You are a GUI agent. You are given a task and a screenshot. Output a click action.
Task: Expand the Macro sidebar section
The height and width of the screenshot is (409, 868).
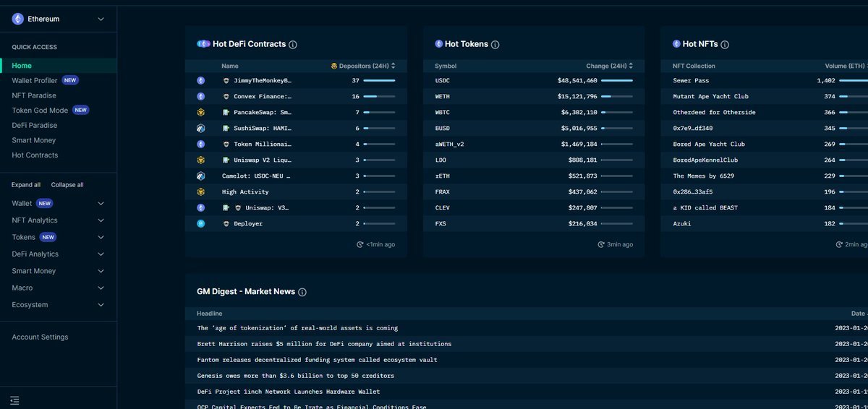(101, 288)
